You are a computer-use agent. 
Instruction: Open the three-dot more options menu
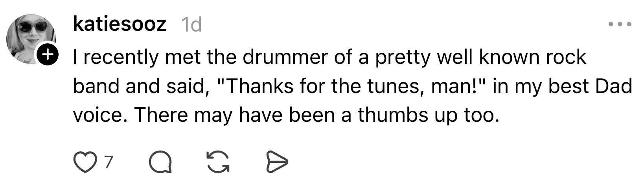pyautogui.click(x=620, y=24)
